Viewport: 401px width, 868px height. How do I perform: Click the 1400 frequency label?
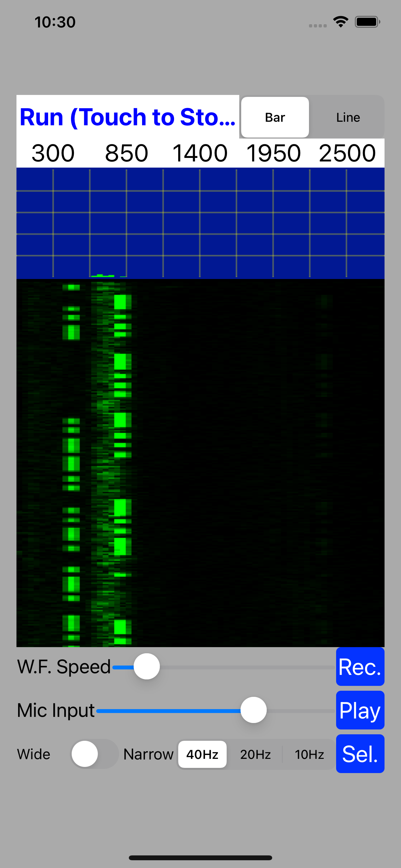pos(200,153)
